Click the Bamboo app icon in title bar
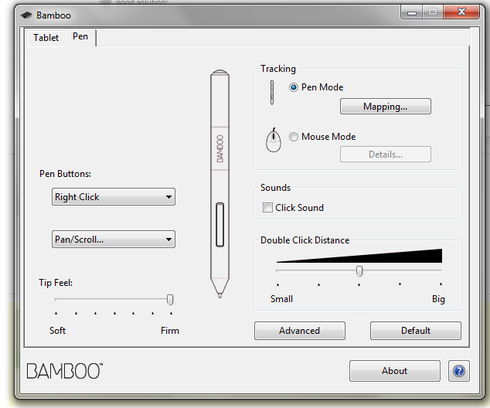Image resolution: width=490 pixels, height=408 pixels. coord(26,15)
